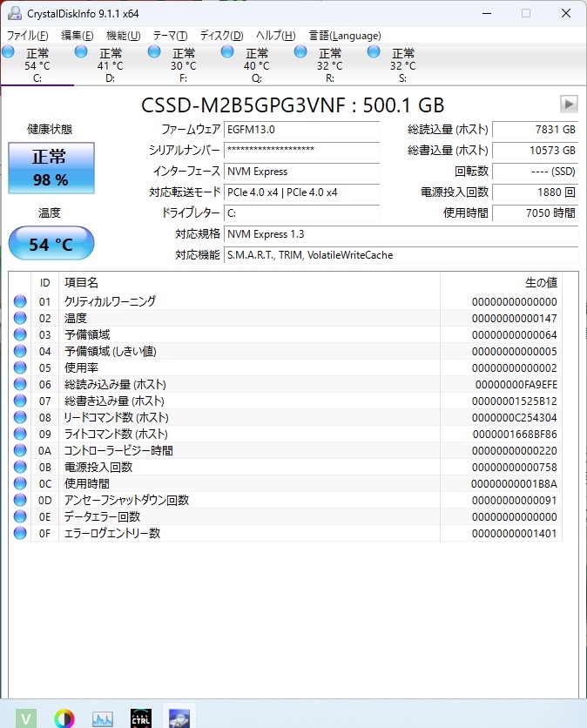This screenshot has width=587, height=728.
Task: Click the ID column header
Action: (44, 282)
